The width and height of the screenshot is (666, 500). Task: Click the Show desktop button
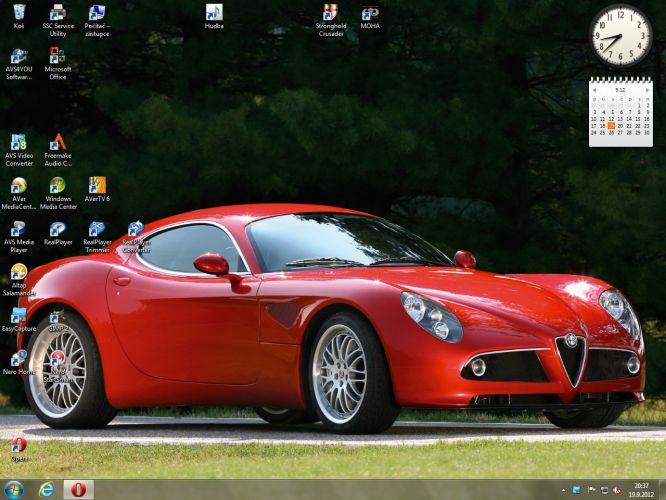point(662,490)
